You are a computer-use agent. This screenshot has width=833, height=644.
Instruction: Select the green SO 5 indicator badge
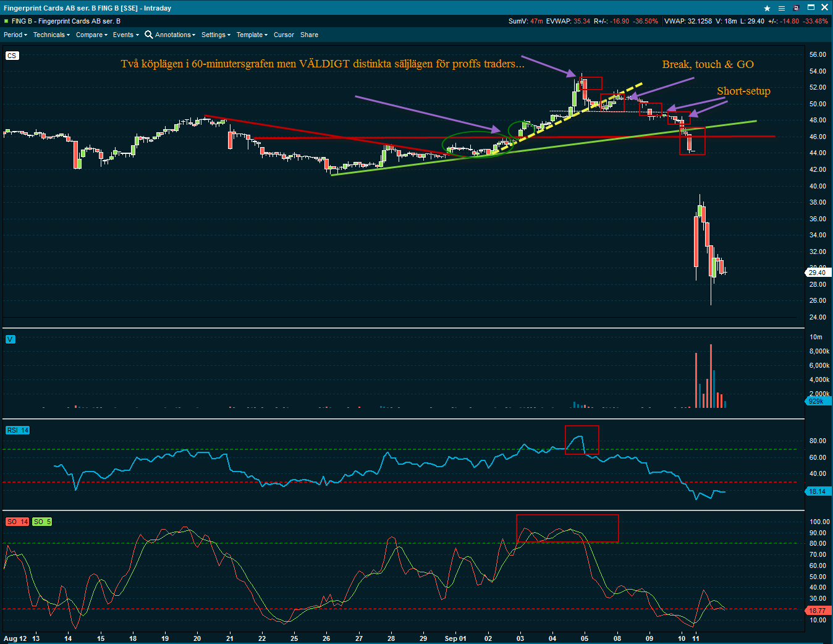42,522
